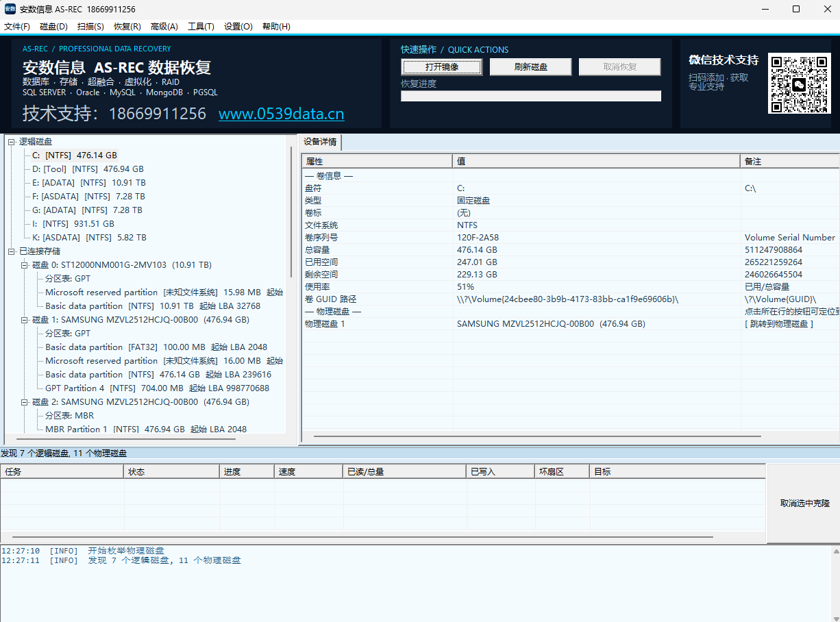The height and width of the screenshot is (622, 840).
Task: Select the FAT32 100.00 MB partition
Action: tap(156, 347)
